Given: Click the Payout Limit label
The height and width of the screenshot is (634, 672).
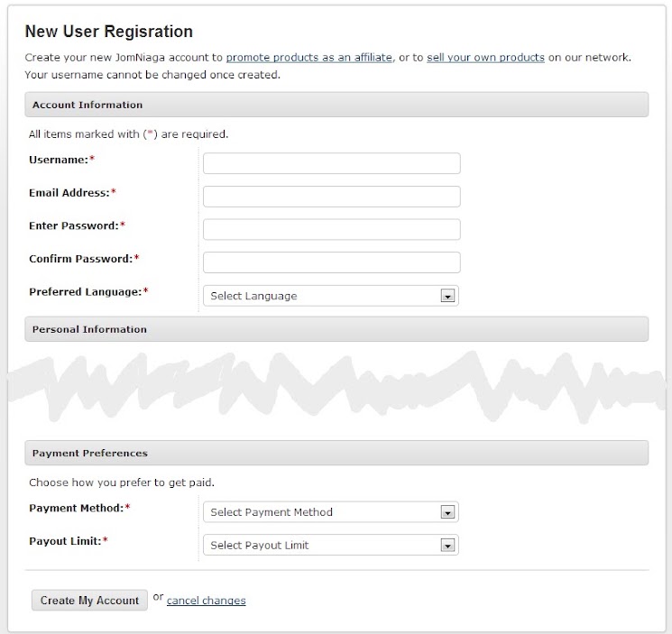Looking at the screenshot, I should [65, 540].
